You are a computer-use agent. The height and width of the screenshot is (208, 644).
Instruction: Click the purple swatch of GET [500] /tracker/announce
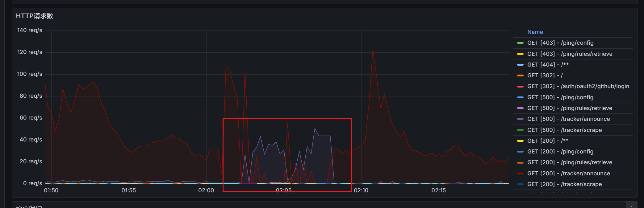[520, 119]
